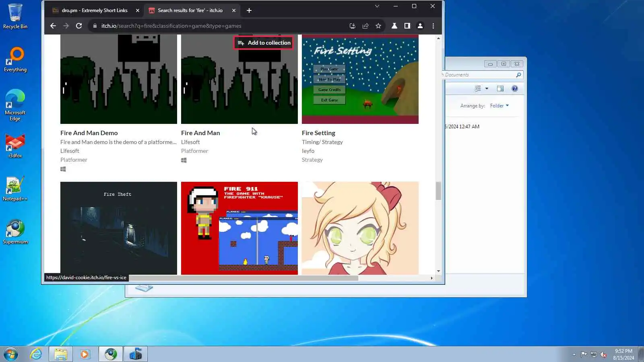Open Explorer help via the question mark

coord(515,88)
